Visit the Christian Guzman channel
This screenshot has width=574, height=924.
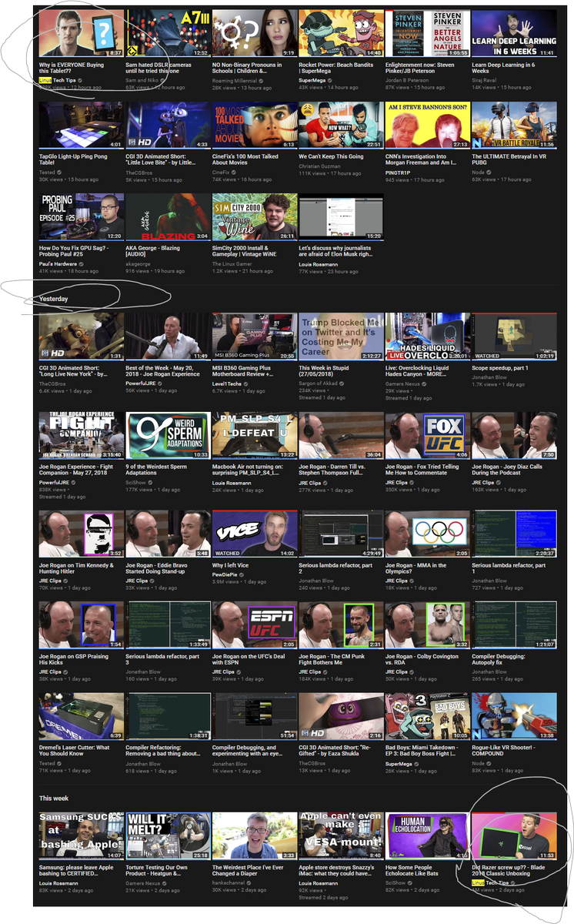coord(319,166)
